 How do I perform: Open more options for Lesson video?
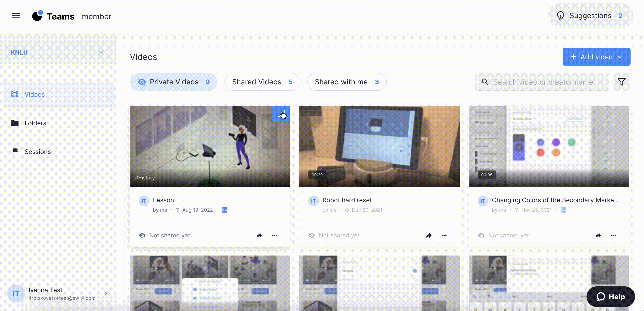tap(275, 235)
